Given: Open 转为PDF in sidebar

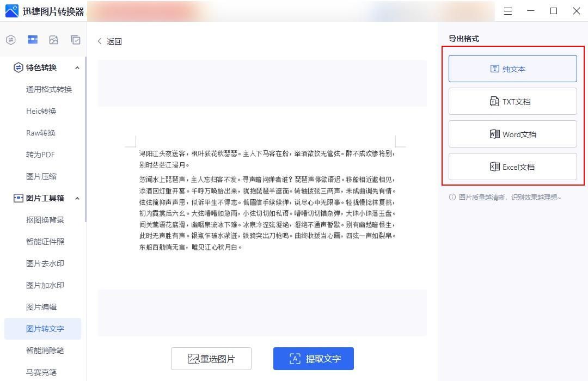Looking at the screenshot, I should tap(40, 155).
